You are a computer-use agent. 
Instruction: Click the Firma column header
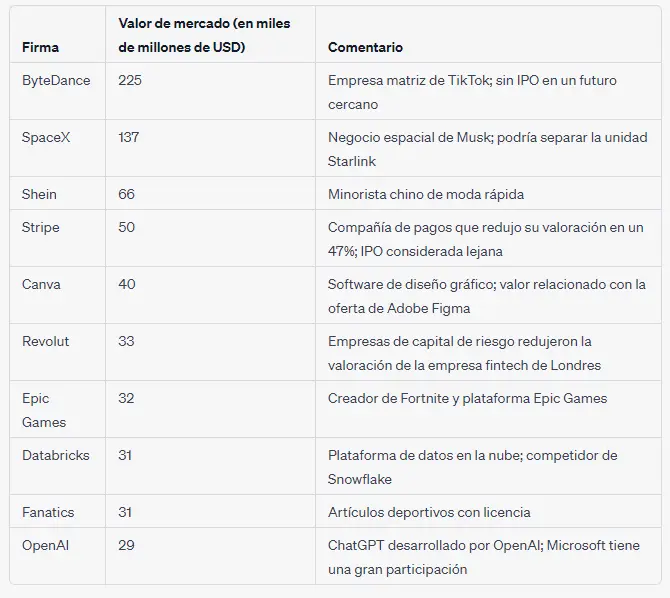tap(40, 47)
